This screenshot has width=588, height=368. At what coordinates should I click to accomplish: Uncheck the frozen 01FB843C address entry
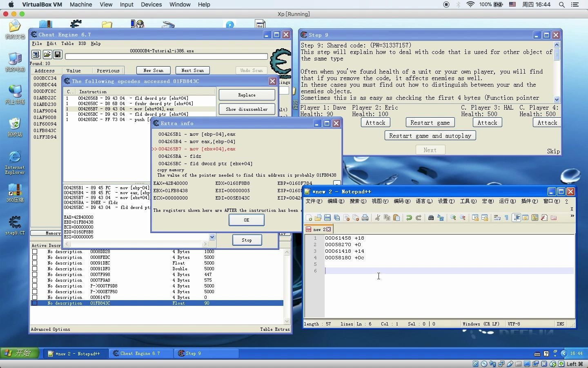35,303
